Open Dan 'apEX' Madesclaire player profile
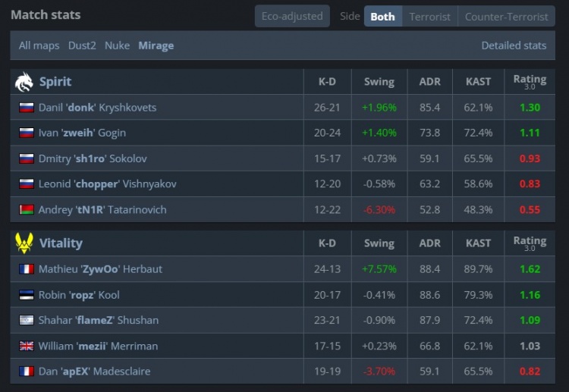The height and width of the screenshot is (392, 569). point(94,372)
